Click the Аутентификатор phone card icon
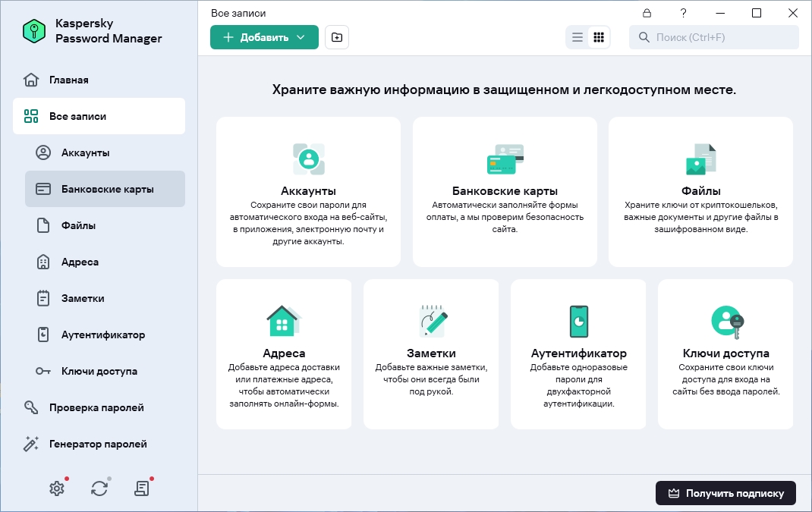This screenshot has width=812, height=512. 579,321
